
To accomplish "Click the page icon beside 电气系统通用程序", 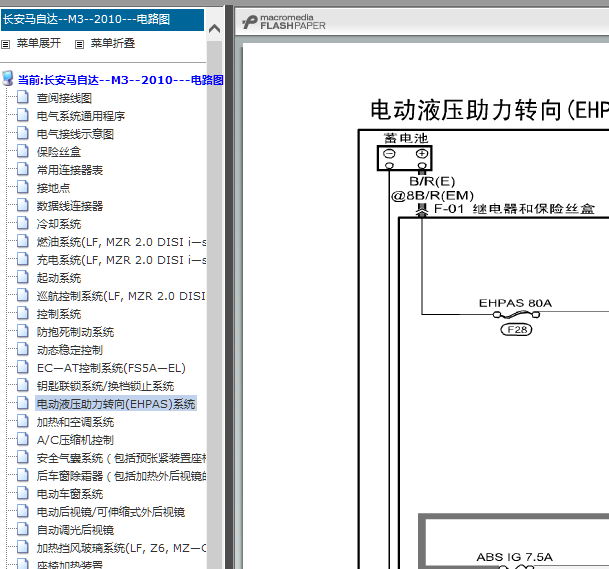I will coord(23,115).
